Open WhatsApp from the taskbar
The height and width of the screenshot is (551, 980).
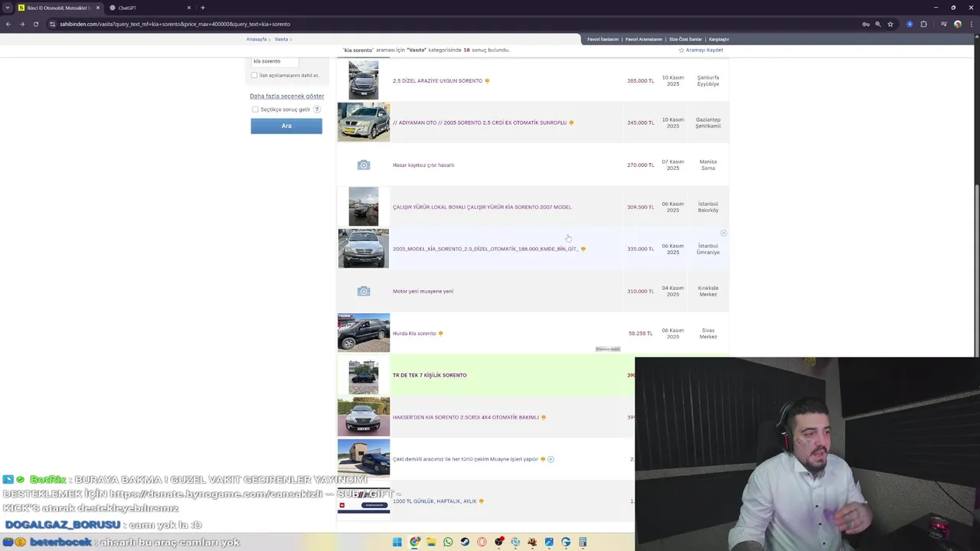pyautogui.click(x=448, y=542)
